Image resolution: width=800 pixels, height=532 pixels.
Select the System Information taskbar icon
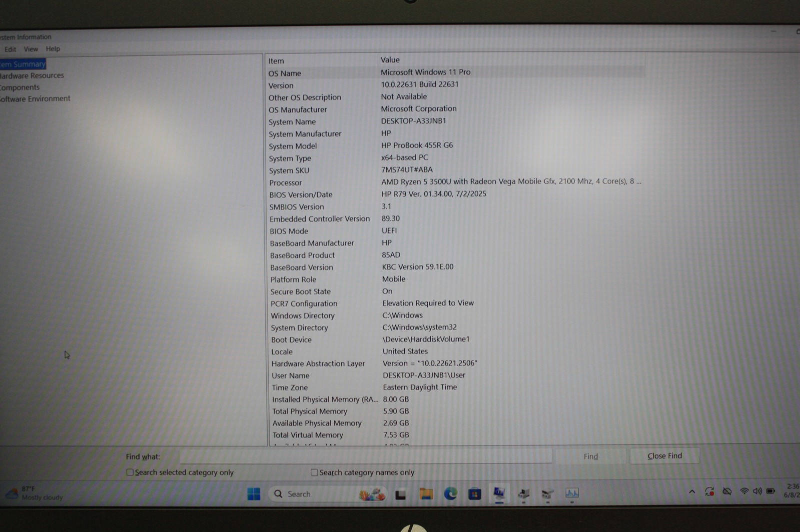[499, 493]
